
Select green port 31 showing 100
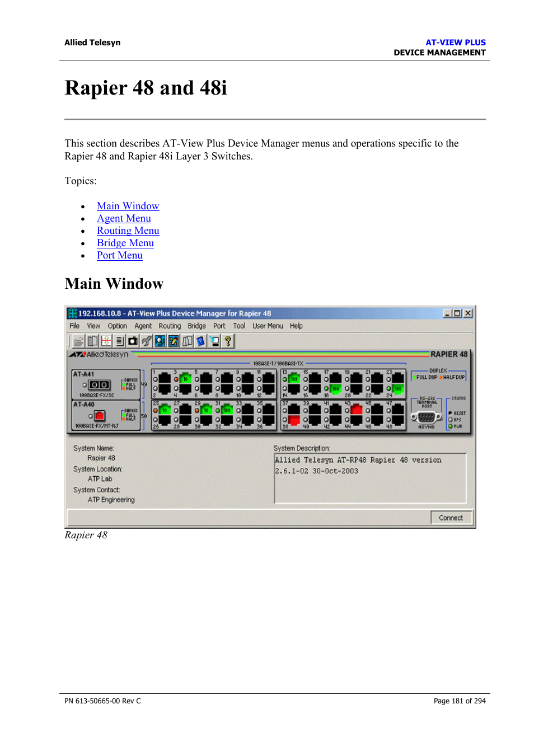[x=227, y=410]
